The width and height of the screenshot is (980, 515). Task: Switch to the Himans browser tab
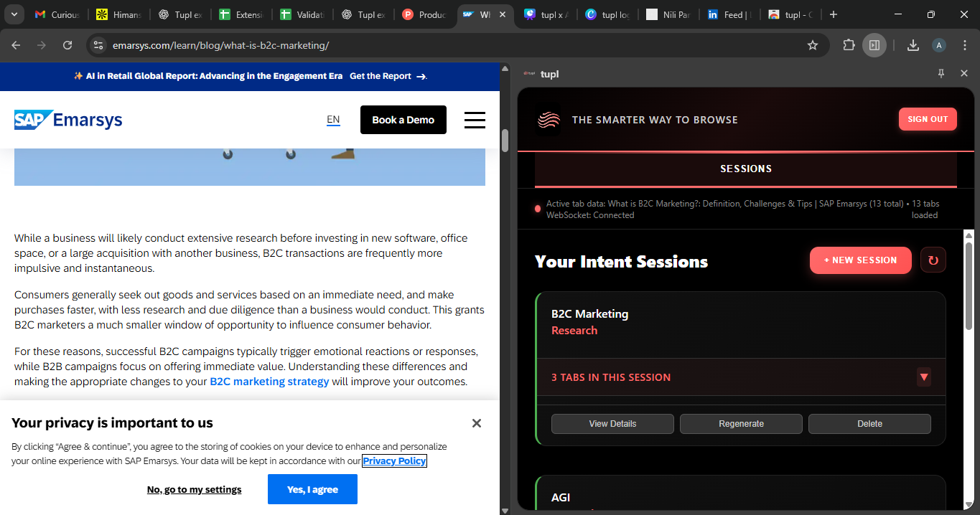118,14
